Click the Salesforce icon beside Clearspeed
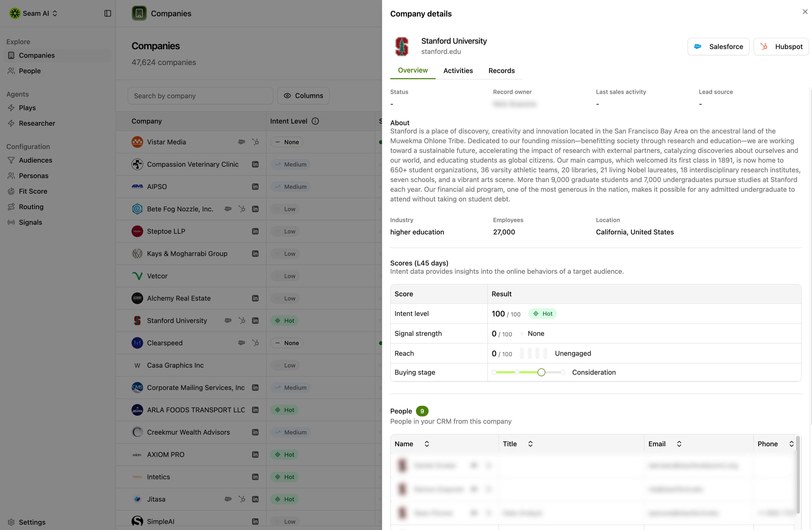Image resolution: width=812 pixels, height=530 pixels. click(241, 343)
